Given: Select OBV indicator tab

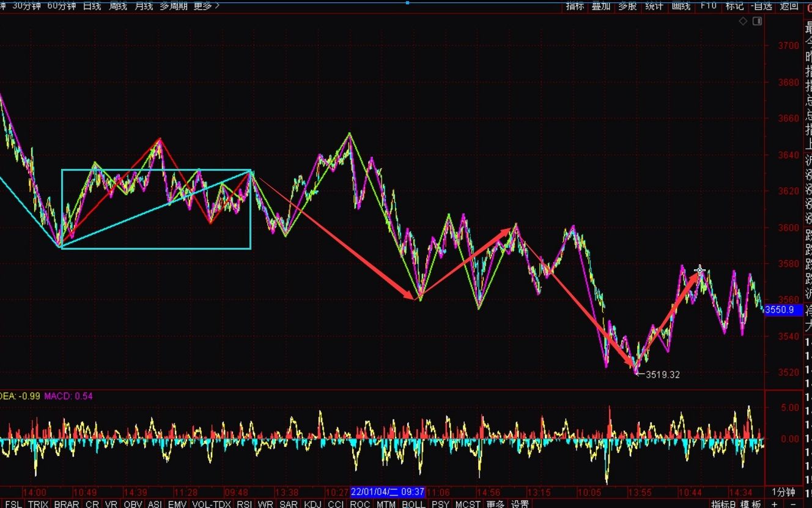Looking at the screenshot, I should (133, 504).
